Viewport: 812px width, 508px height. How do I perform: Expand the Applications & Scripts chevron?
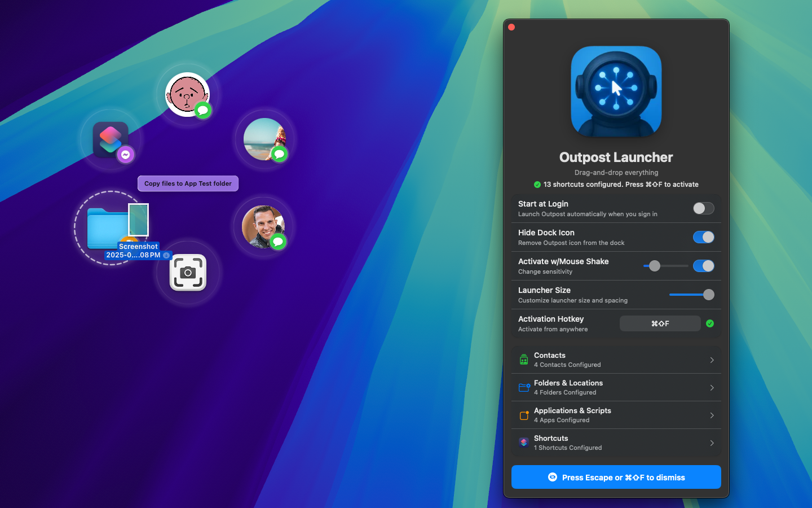(x=712, y=415)
